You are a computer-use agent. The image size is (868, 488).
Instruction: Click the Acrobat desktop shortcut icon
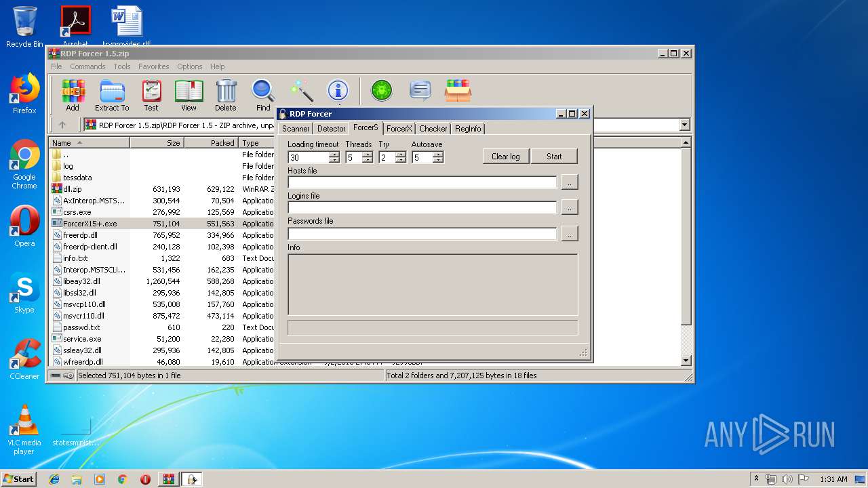point(76,26)
